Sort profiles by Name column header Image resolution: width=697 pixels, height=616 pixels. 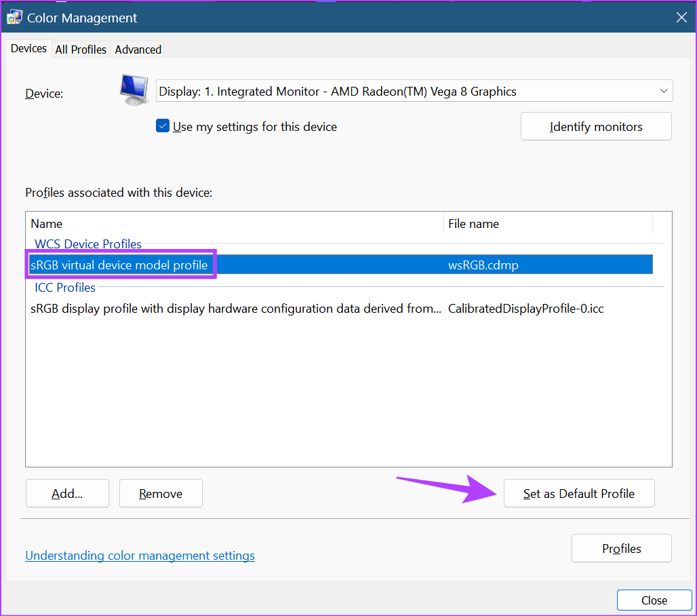(x=234, y=224)
